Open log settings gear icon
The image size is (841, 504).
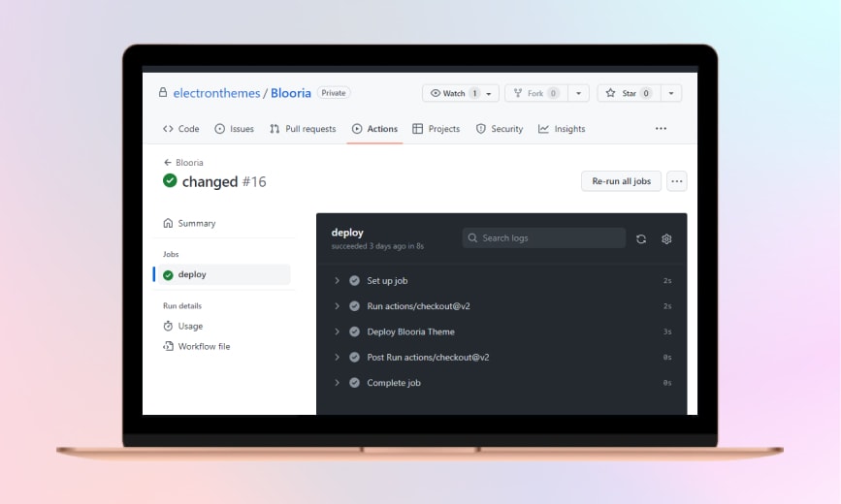click(666, 239)
